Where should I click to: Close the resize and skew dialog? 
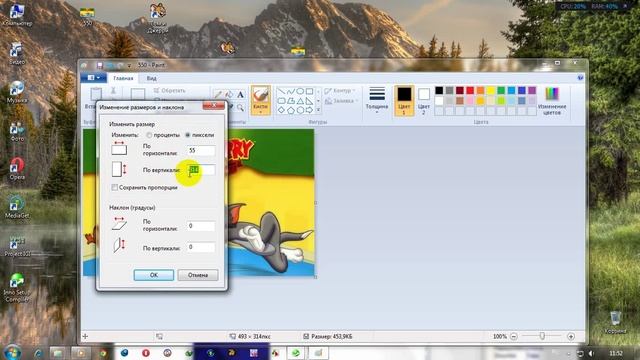(213, 106)
